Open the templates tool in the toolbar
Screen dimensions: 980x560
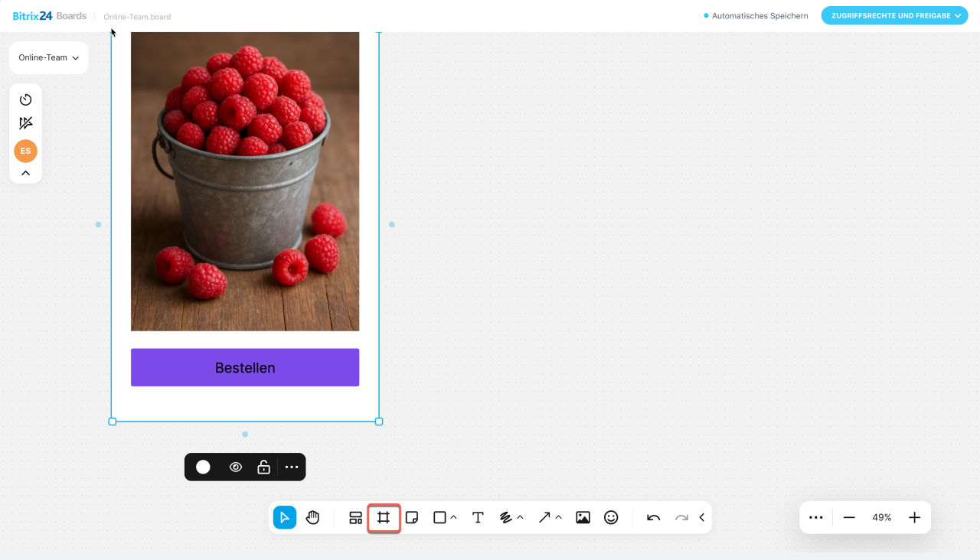click(x=355, y=518)
